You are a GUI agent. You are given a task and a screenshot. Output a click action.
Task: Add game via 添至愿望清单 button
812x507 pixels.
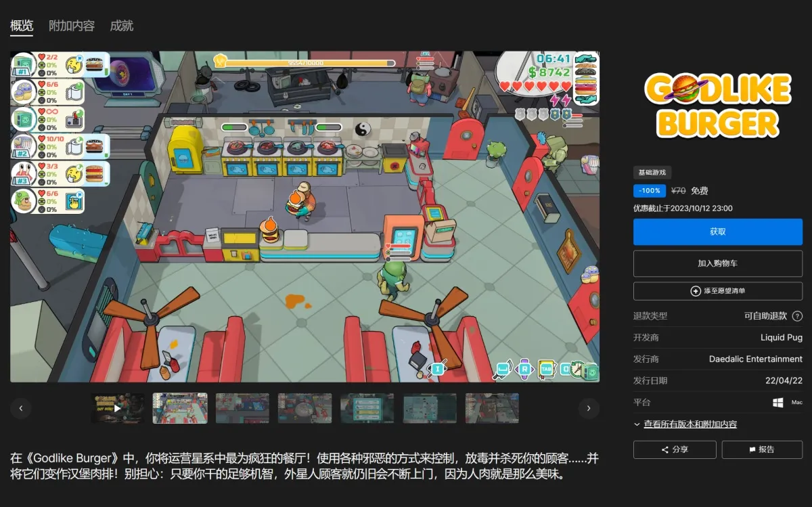718,291
